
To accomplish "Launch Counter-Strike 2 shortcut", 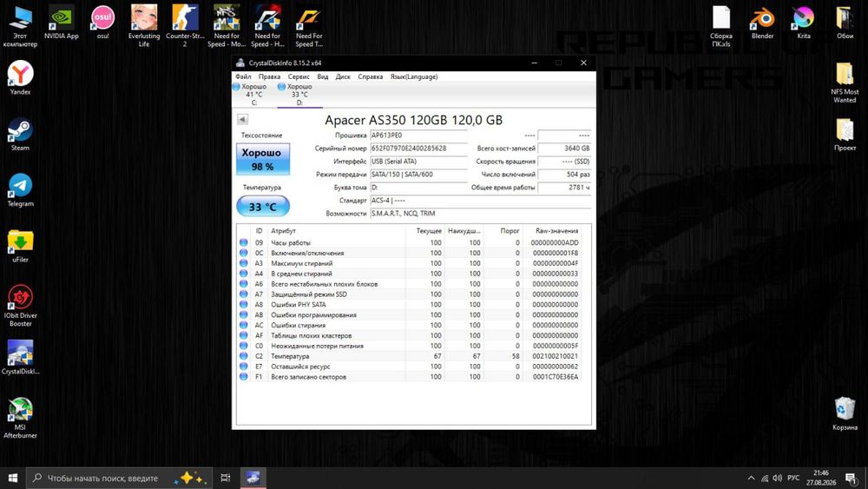I will pos(185,26).
